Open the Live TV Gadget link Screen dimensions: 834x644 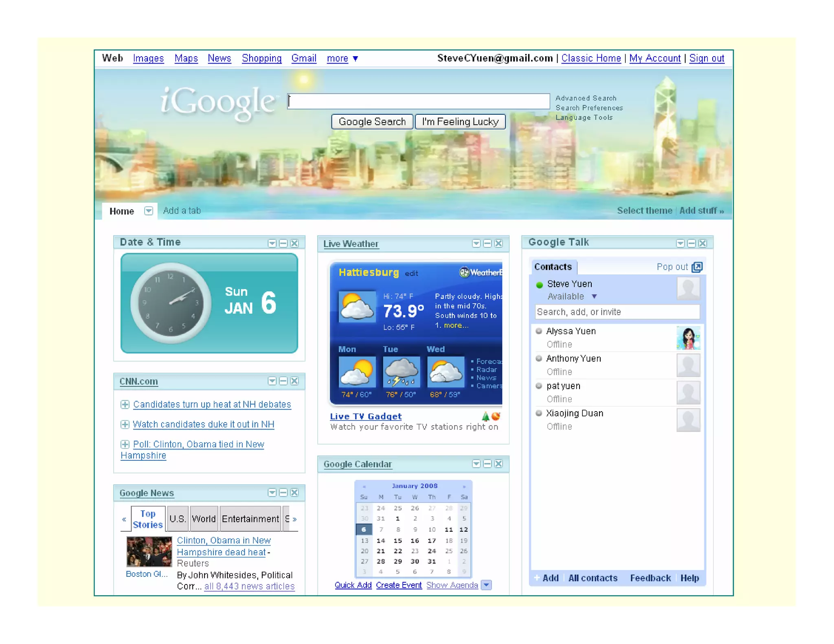(x=366, y=416)
